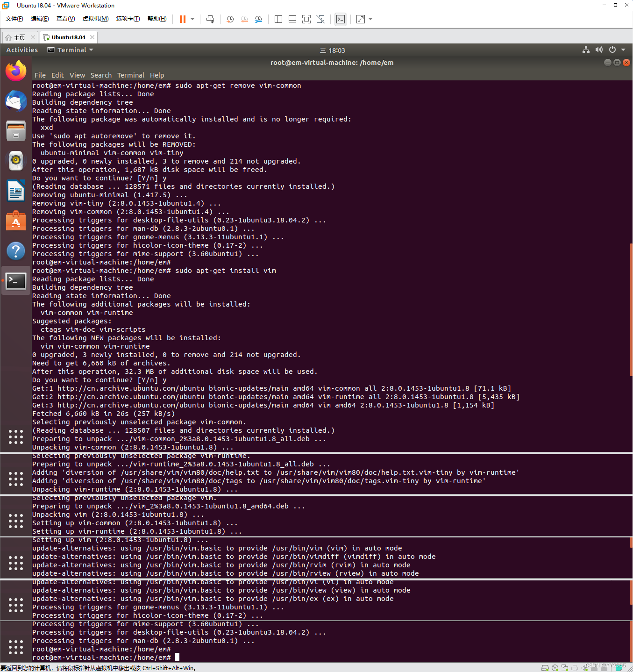This screenshot has height=672, width=633.
Task: Open the 查看(V) menu
Action: point(65,19)
